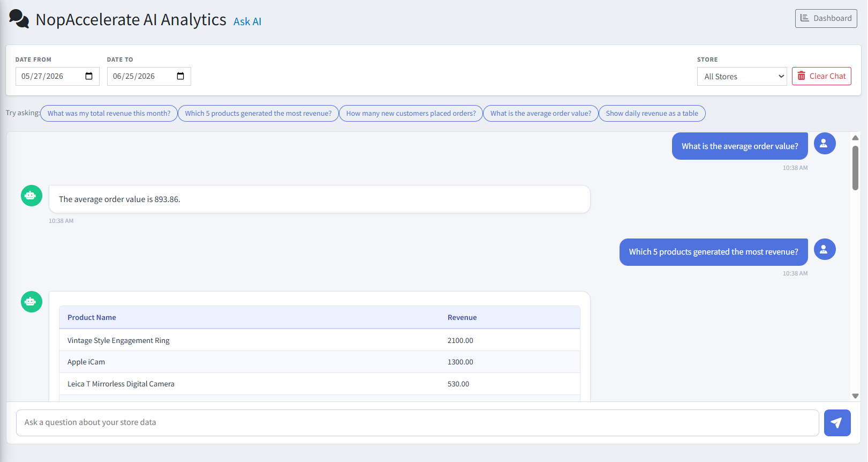Click the chat scrollbar down arrow
Screen dimensions: 868x462
point(855,396)
